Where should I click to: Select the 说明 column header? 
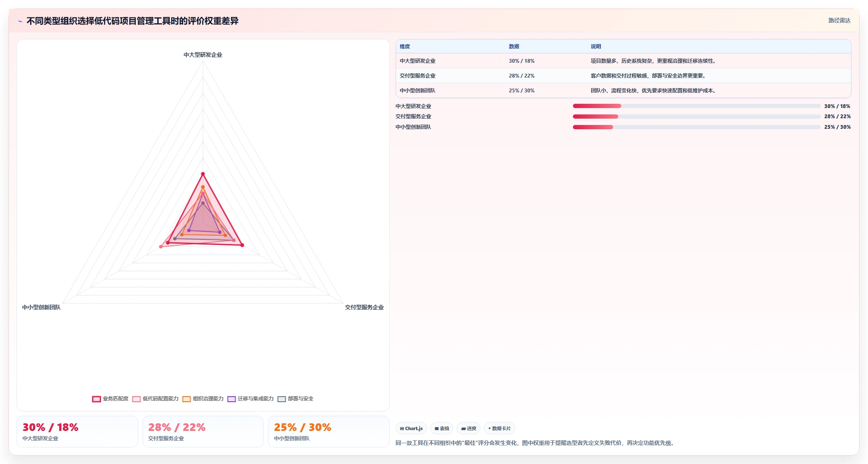coord(596,47)
